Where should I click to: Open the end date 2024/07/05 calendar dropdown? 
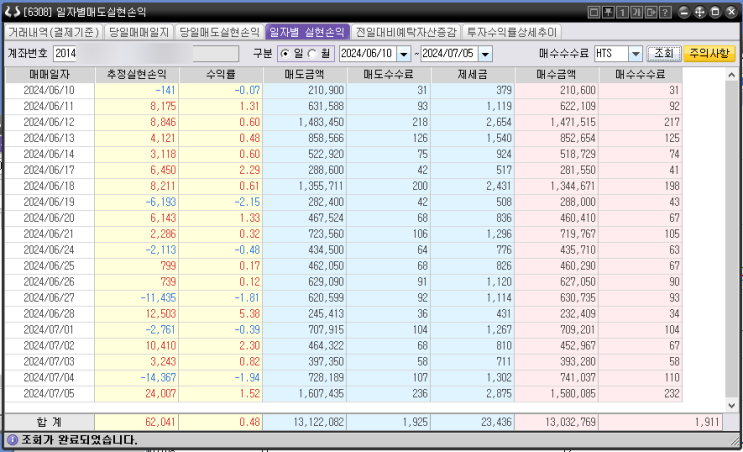pyautogui.click(x=485, y=54)
